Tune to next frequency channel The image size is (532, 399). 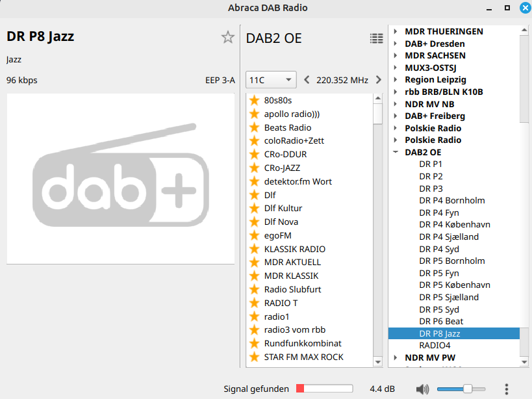(378, 80)
